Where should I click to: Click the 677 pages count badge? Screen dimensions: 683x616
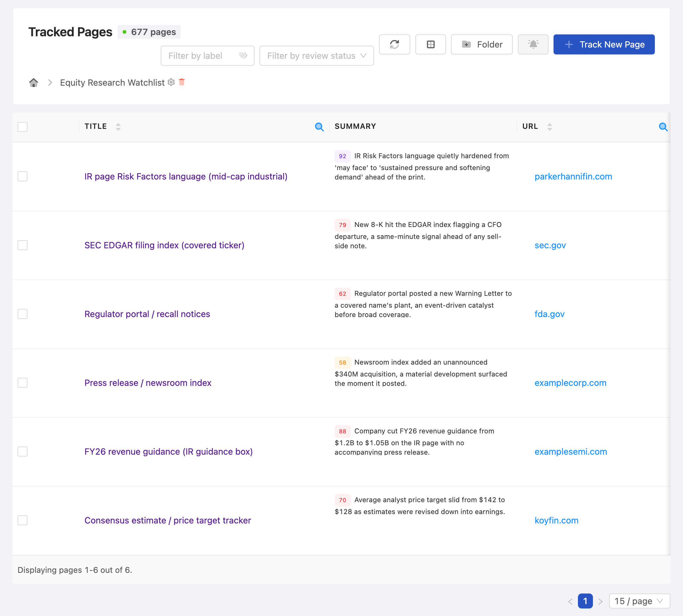coord(149,32)
